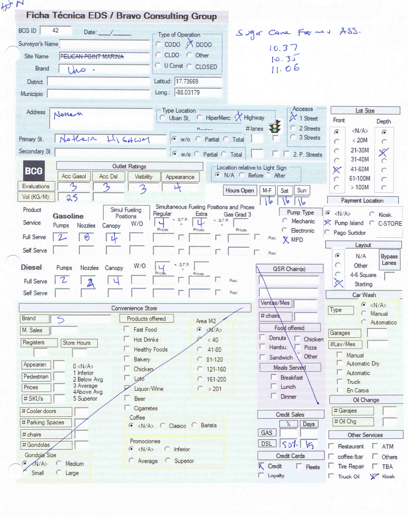408x532 pixels.
Task: Click the Brand field
Action: pos(104,69)
